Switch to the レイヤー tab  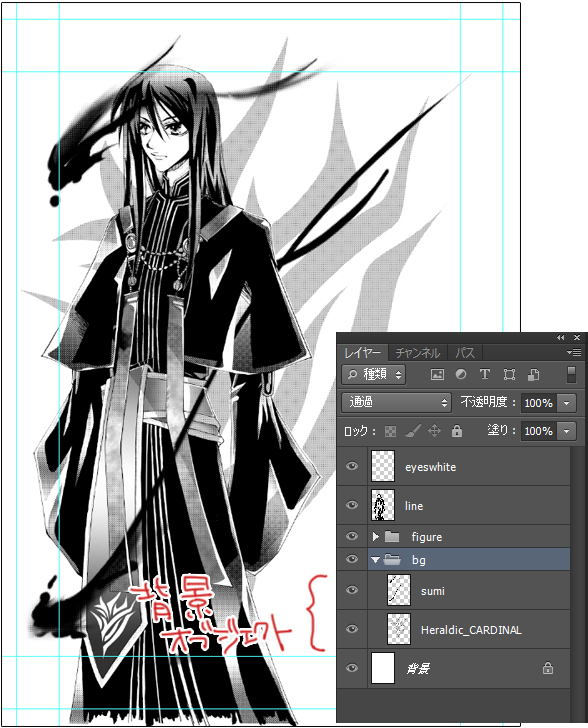[363, 353]
